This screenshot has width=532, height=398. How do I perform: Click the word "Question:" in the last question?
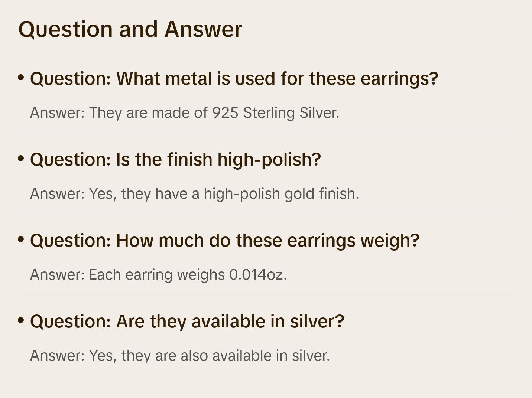(x=71, y=322)
